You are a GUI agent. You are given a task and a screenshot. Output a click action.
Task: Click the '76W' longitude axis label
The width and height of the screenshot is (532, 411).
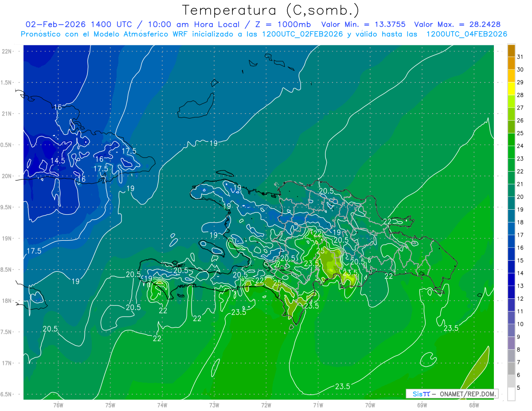(x=58, y=405)
